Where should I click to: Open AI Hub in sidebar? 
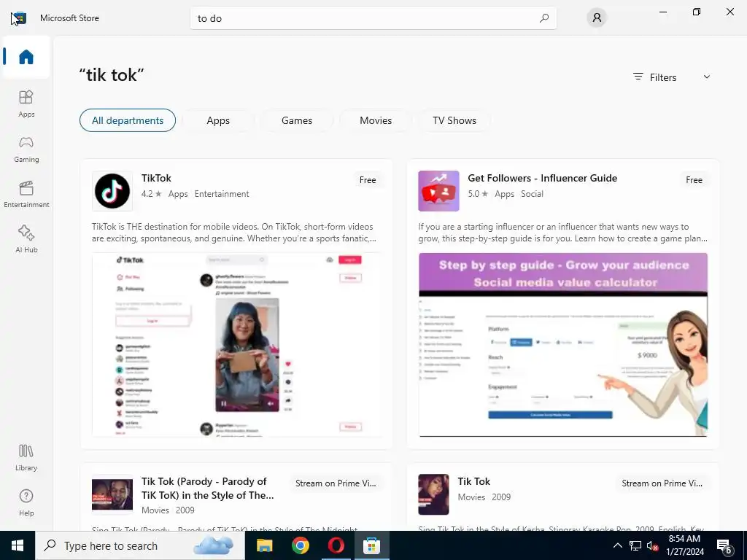(26, 239)
